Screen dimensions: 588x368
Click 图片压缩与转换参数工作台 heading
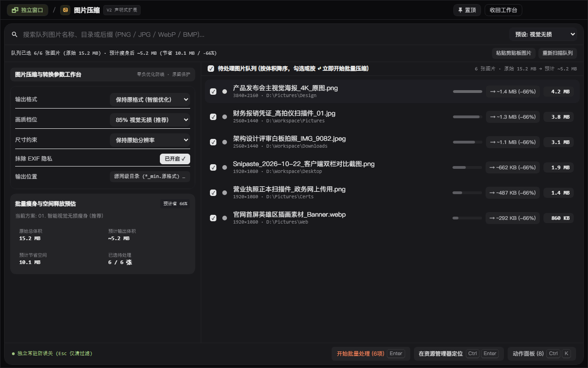pos(48,75)
